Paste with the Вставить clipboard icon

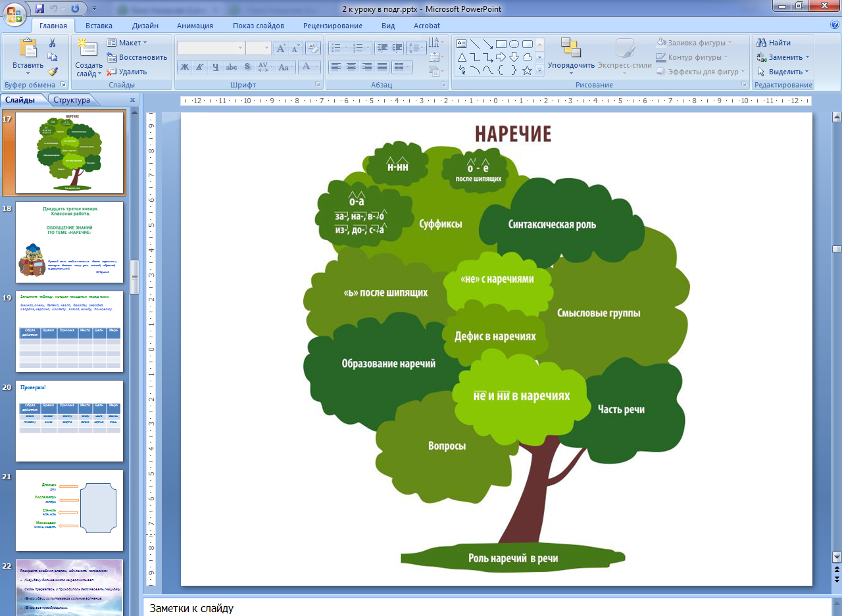[28, 49]
